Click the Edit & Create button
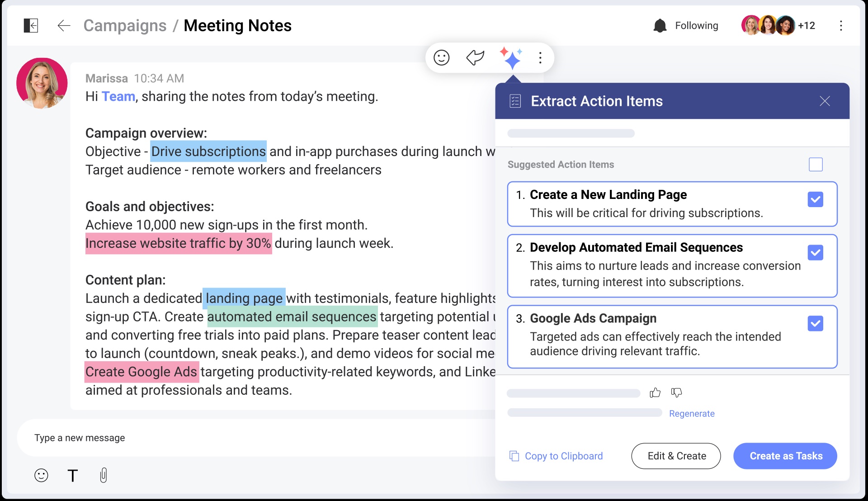868x501 pixels. point(676,456)
